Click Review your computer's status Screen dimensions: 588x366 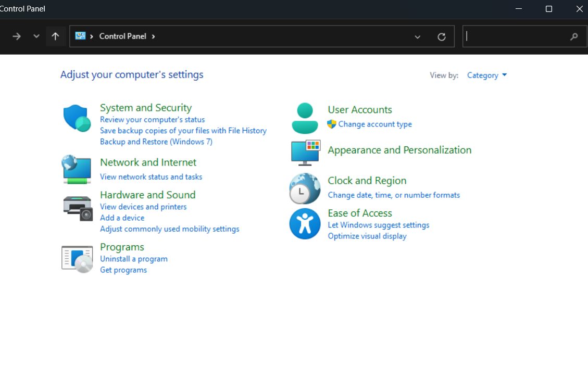tap(152, 120)
